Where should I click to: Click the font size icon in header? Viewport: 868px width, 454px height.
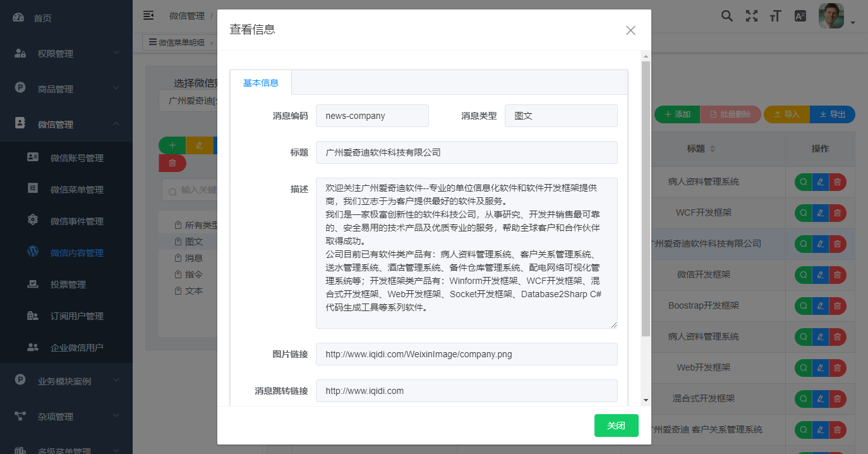(x=776, y=16)
